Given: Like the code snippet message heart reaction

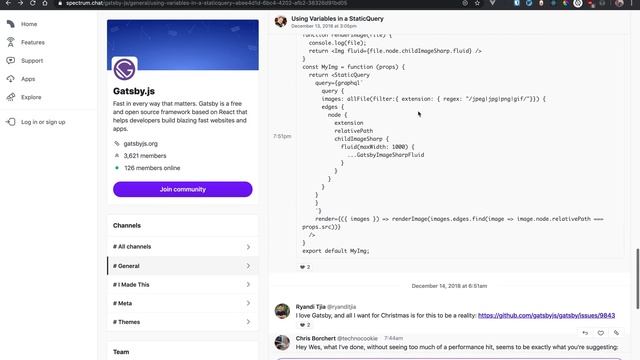Looking at the screenshot, I should coord(305,267).
